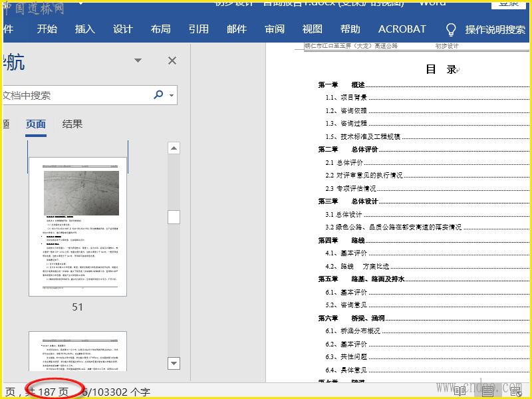Click the 第三章 总体设计 contents entry
This screenshot has width=532, height=399.
click(423, 201)
